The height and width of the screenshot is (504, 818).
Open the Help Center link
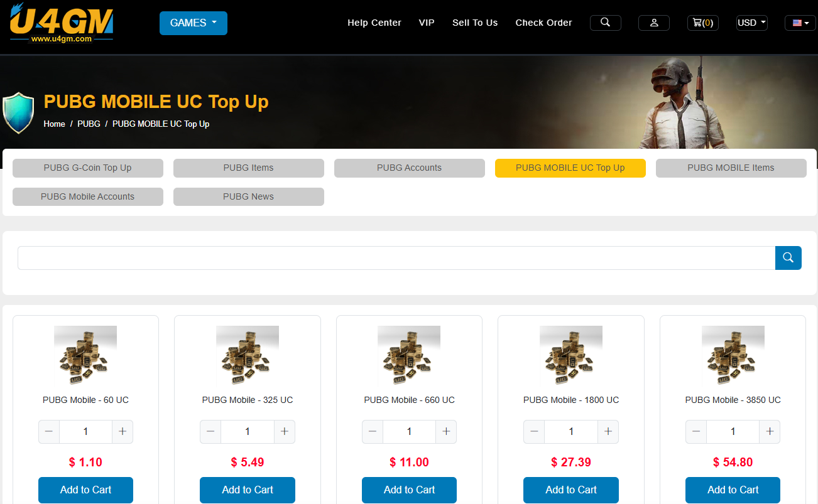pos(374,23)
